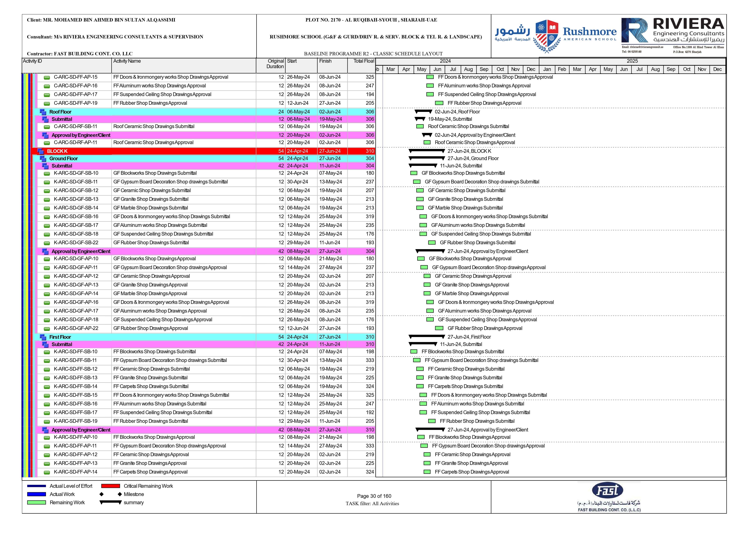Click the activity icon for C-ARC-SD-FF-AP-15
This screenshot has height=535, width=756.
tap(47, 77)
